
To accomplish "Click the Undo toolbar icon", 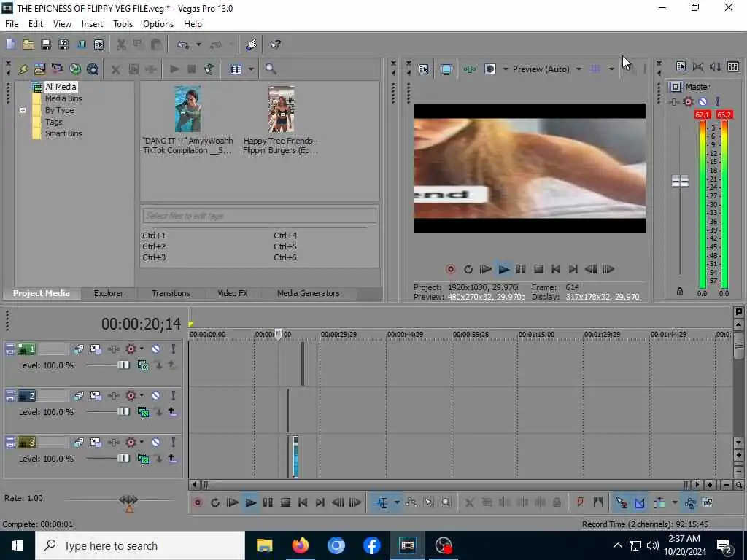I will (x=183, y=44).
